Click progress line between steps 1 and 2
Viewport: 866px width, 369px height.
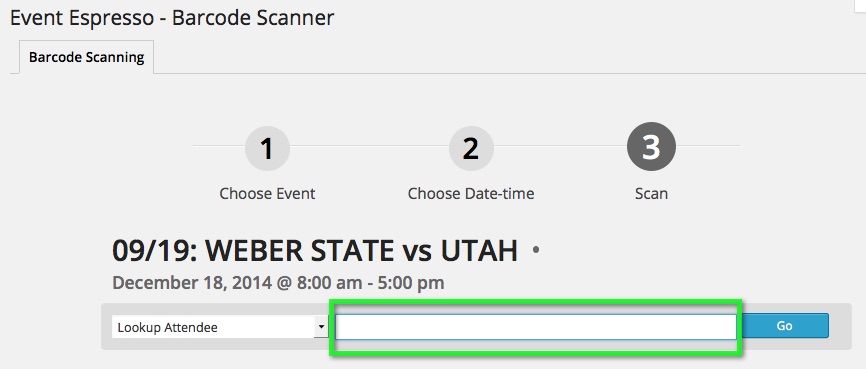tap(369, 146)
